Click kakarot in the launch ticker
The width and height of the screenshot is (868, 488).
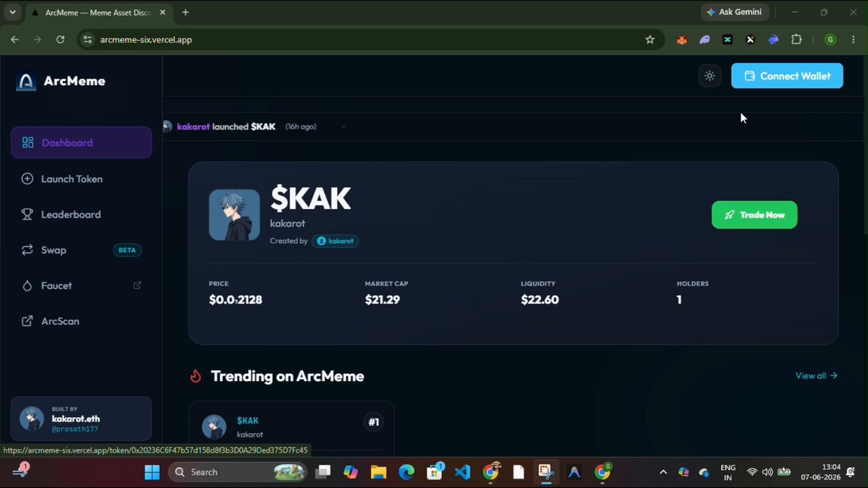(193, 127)
